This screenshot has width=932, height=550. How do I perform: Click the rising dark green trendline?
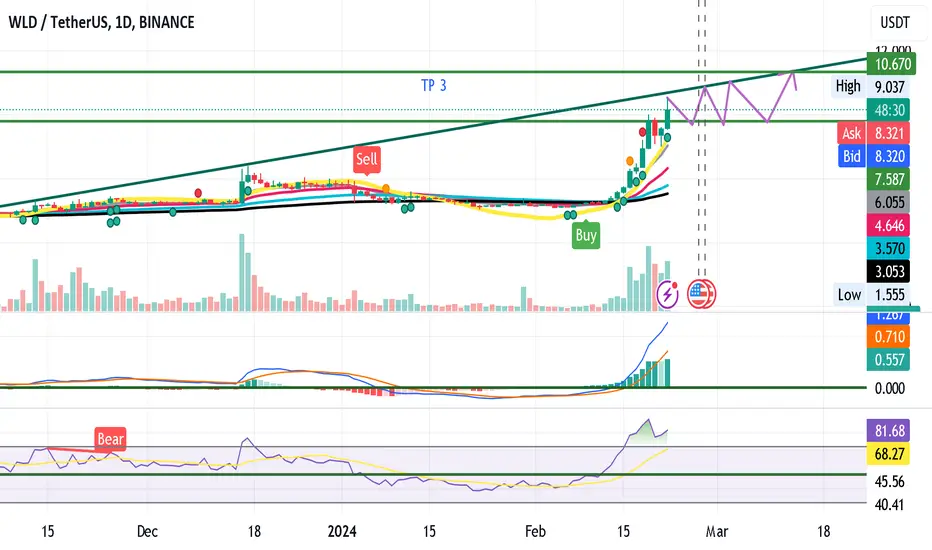(x=433, y=133)
